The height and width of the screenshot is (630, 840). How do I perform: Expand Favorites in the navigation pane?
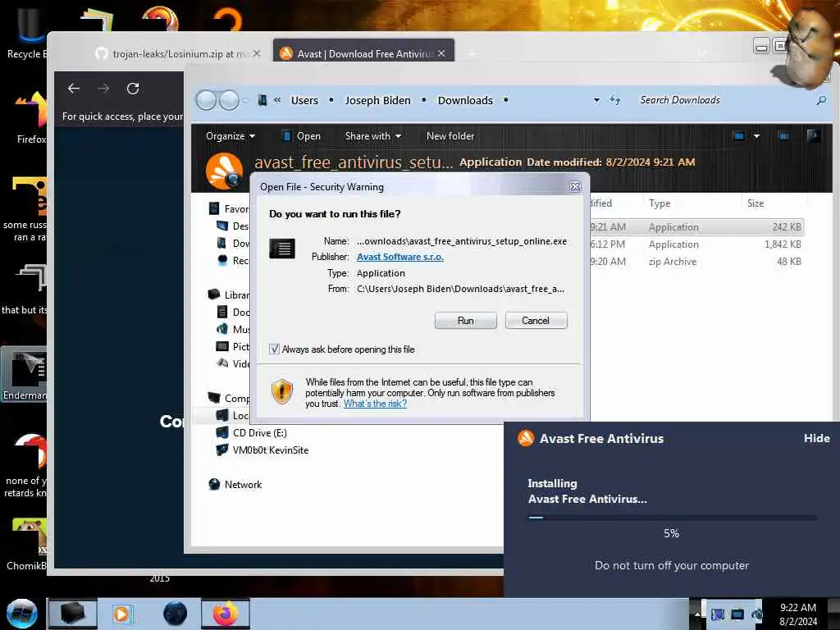(x=229, y=209)
